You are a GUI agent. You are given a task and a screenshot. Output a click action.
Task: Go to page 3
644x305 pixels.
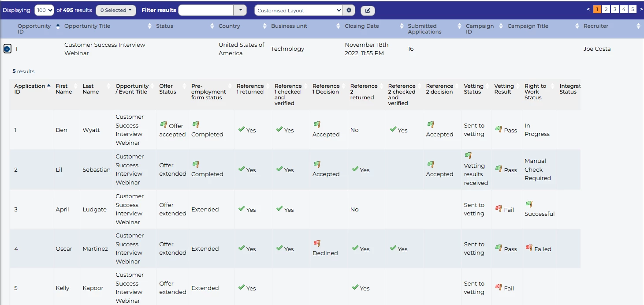(615, 9)
